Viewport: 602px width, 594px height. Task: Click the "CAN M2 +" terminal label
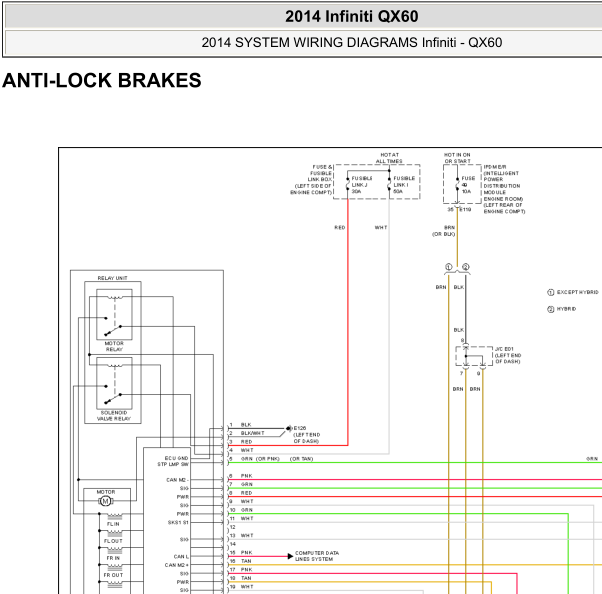click(x=177, y=565)
